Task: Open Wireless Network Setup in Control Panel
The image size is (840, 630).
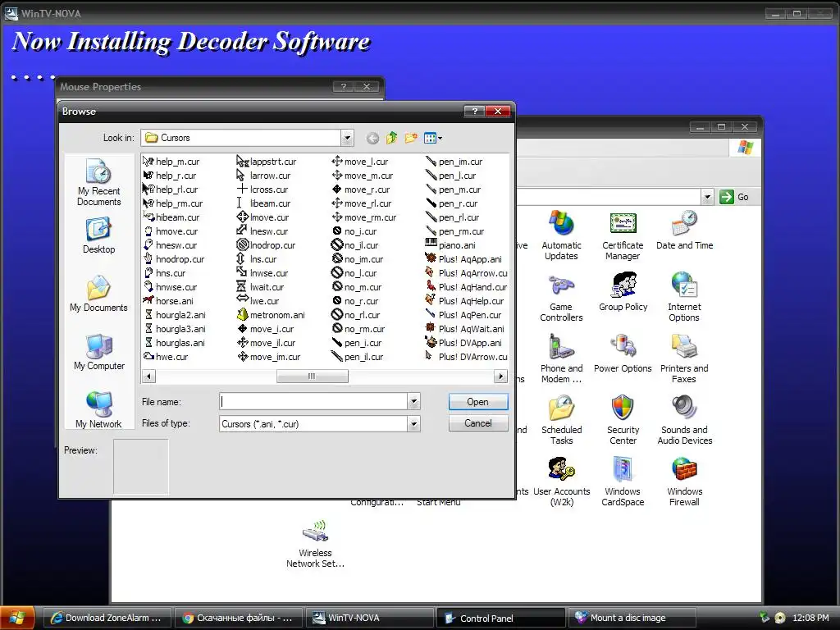Action: click(315, 544)
